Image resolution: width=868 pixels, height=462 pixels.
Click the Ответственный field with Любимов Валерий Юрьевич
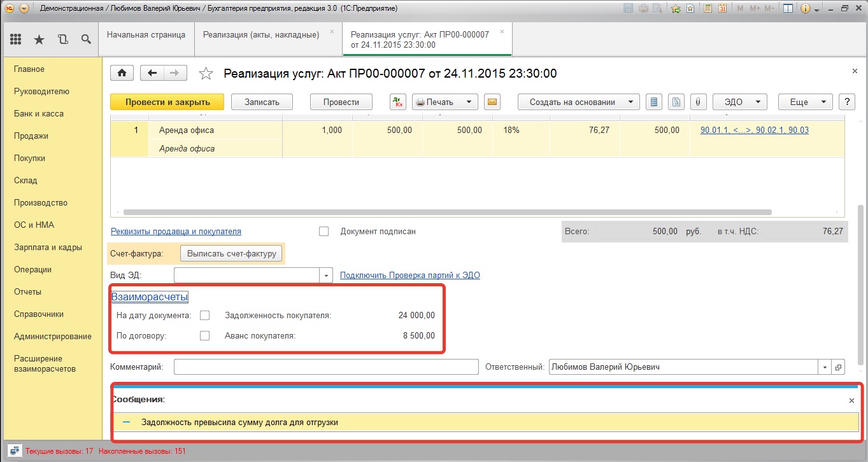click(x=684, y=367)
